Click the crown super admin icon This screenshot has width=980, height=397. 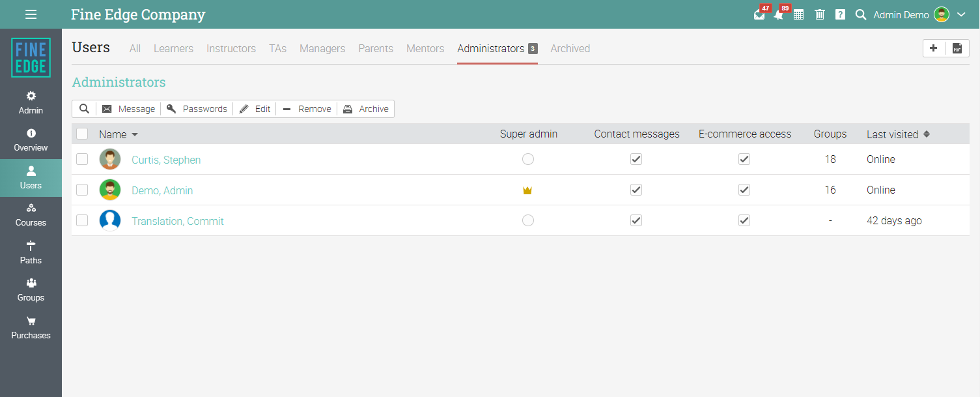pyautogui.click(x=527, y=190)
